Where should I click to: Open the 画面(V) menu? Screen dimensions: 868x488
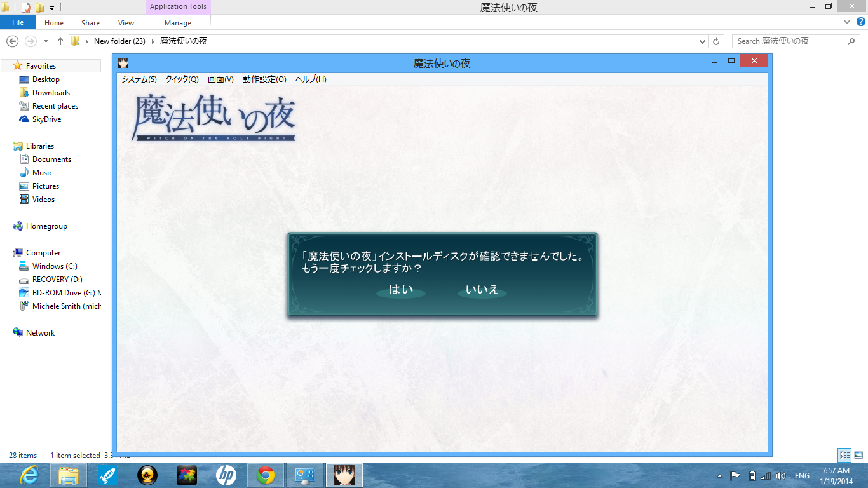(x=220, y=79)
